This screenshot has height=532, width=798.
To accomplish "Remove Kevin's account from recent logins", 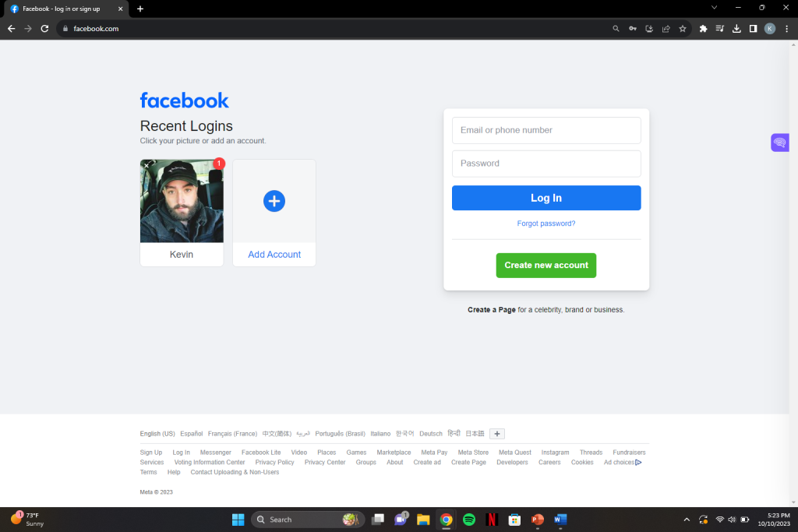I will [x=147, y=165].
